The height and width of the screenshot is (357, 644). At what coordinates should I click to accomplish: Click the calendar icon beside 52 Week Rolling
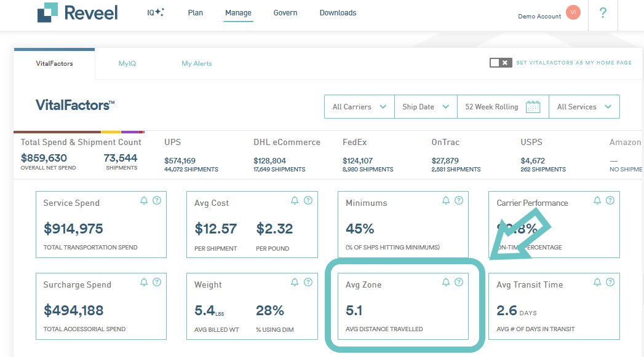pyautogui.click(x=533, y=107)
